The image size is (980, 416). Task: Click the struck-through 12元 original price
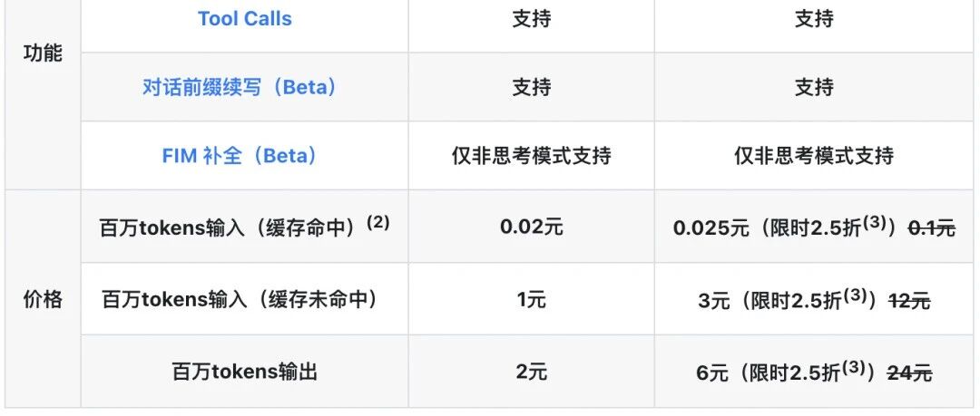pyautogui.click(x=909, y=301)
